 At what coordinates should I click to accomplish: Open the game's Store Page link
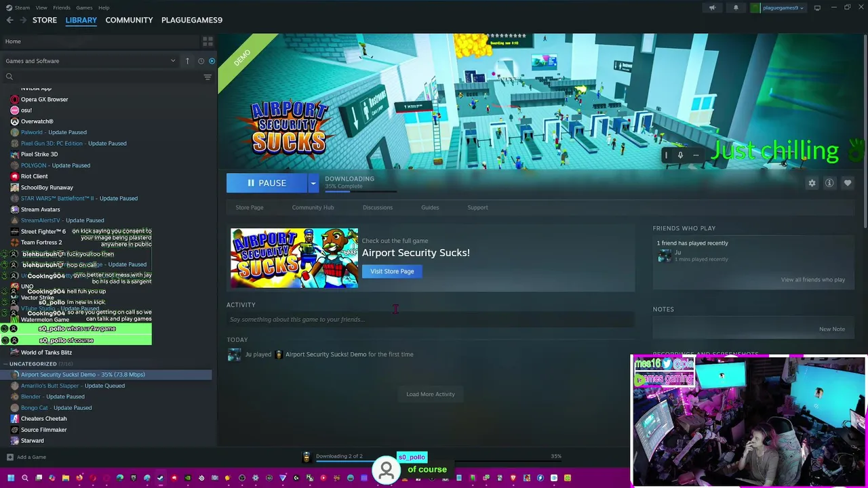(x=250, y=207)
